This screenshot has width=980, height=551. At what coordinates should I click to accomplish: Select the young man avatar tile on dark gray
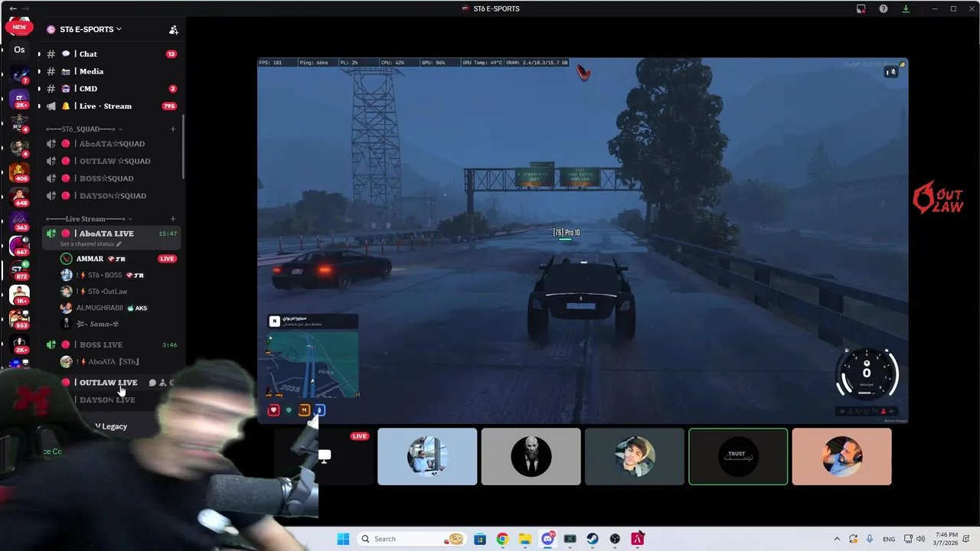click(x=635, y=457)
